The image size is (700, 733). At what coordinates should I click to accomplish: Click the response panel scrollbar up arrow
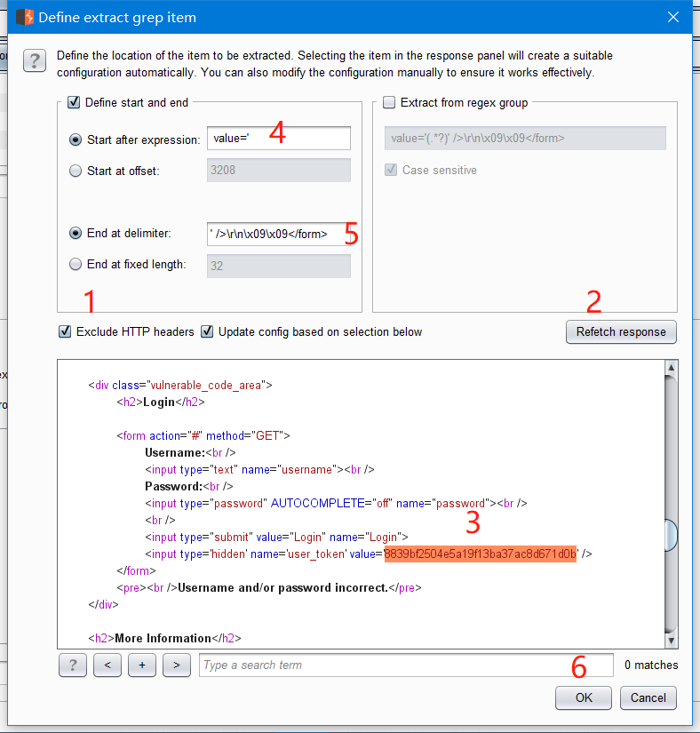pos(671,368)
